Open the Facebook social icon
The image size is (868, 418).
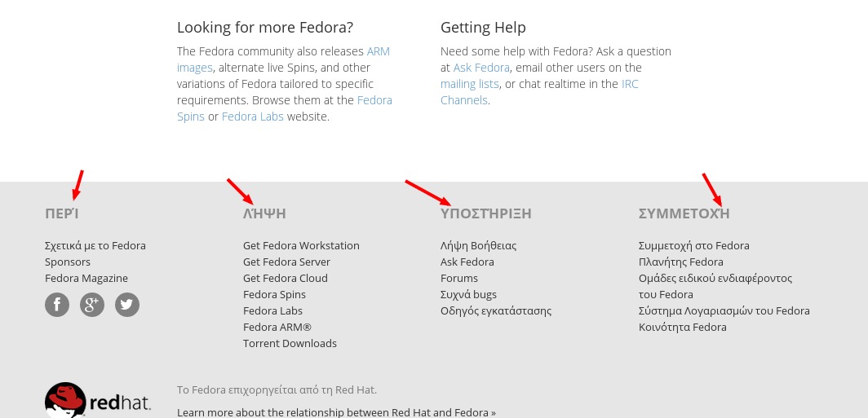click(57, 305)
